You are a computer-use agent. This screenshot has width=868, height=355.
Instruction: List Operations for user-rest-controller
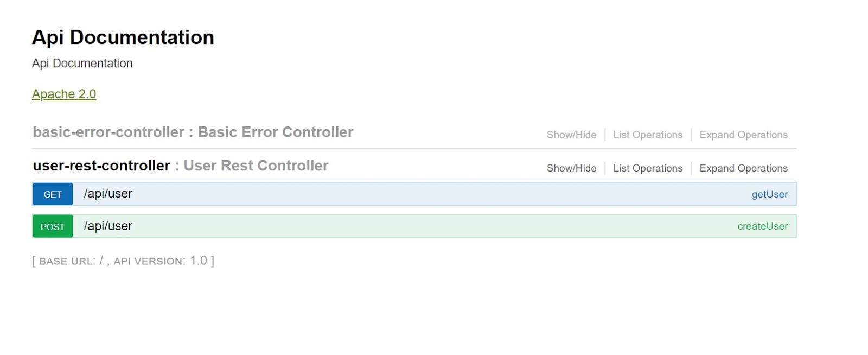(x=648, y=168)
